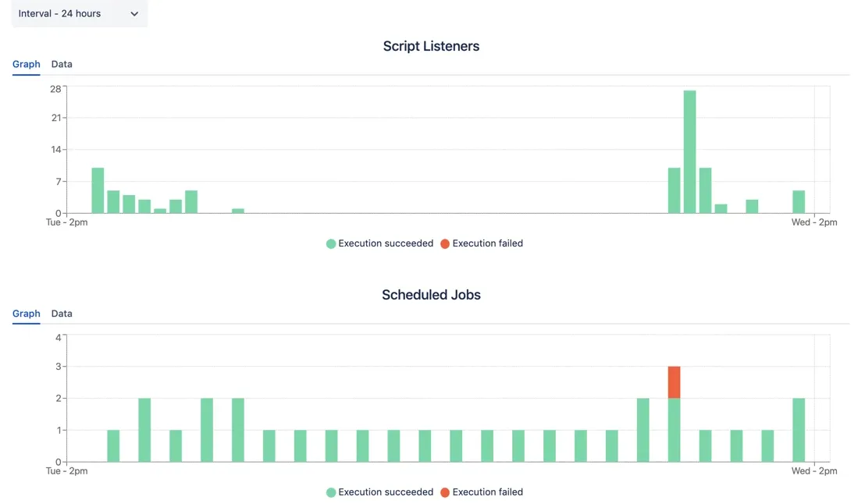Click the chevron on the Interval selector
Viewport: 865px width, 504px height.
click(x=133, y=13)
